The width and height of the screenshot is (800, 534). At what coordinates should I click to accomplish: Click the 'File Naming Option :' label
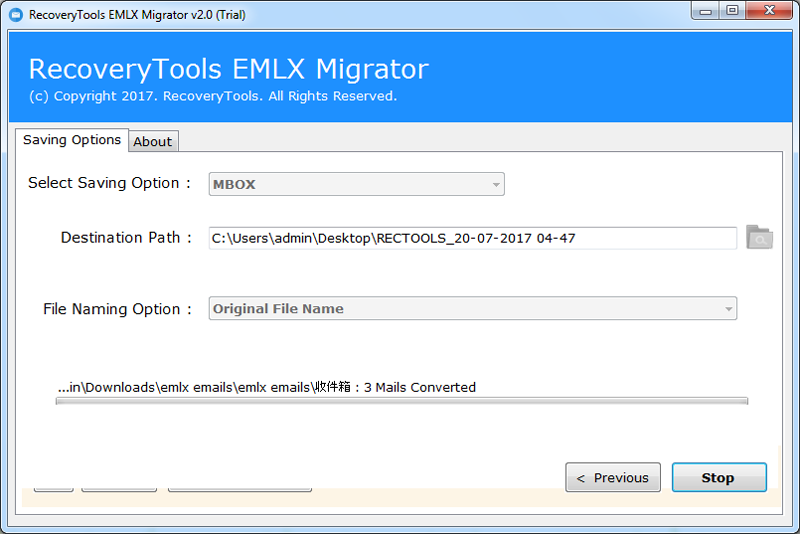[117, 309]
